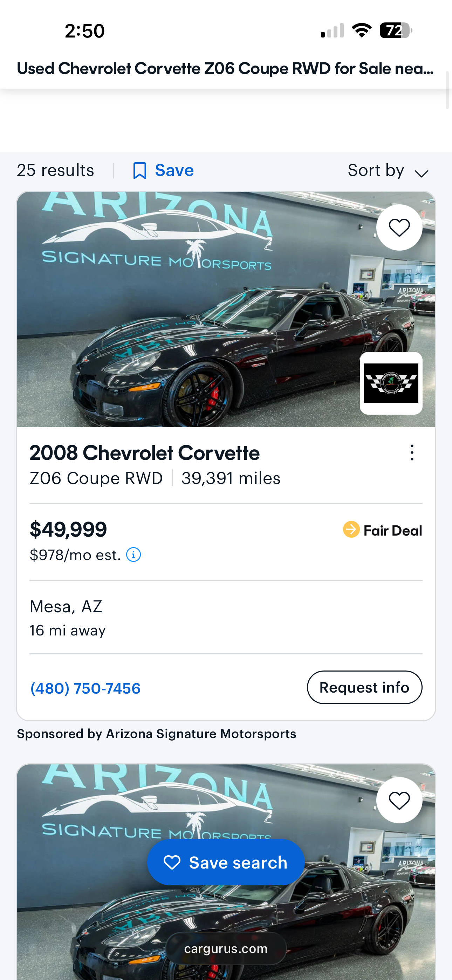452x980 pixels.
Task: Tap the Mesa, AZ location text
Action: [66, 607]
